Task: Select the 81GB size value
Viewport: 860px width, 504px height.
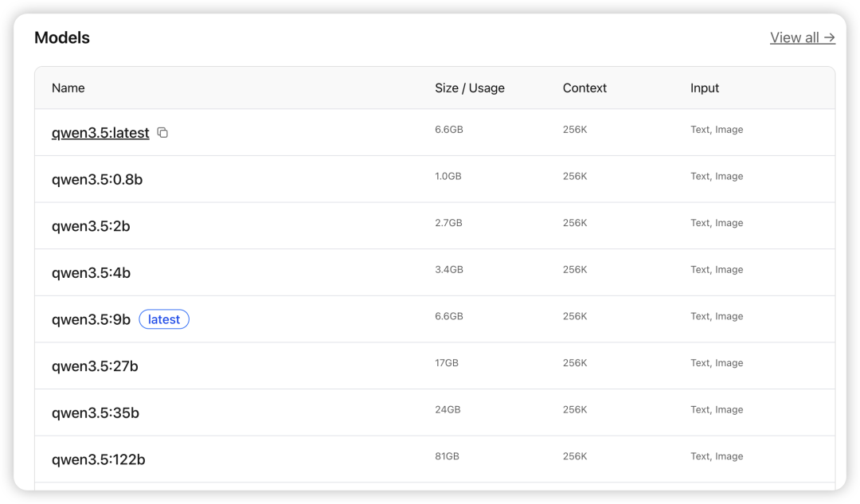Action: (x=447, y=455)
